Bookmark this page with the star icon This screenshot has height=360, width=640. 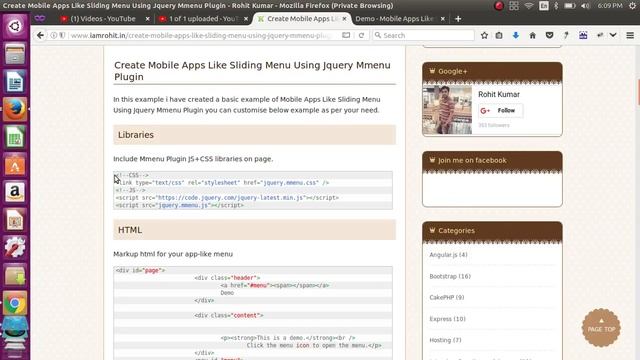tap(484, 36)
